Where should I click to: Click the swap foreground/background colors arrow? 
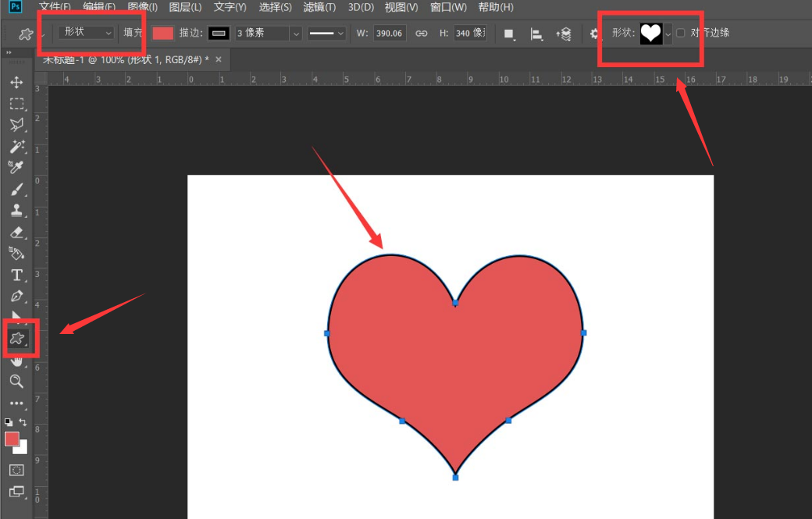click(x=23, y=422)
